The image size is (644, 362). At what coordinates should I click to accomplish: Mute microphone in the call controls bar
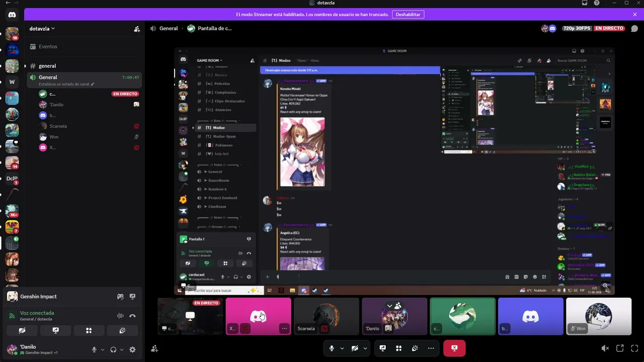point(332,348)
